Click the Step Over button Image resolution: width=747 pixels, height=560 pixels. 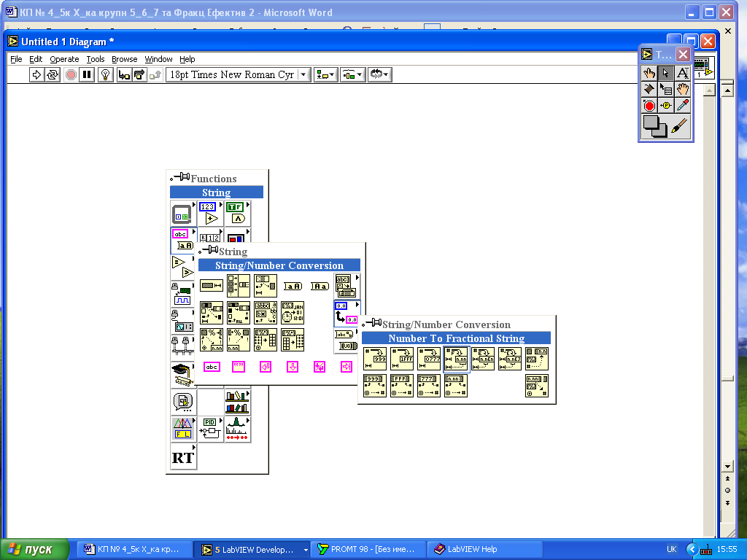click(139, 75)
